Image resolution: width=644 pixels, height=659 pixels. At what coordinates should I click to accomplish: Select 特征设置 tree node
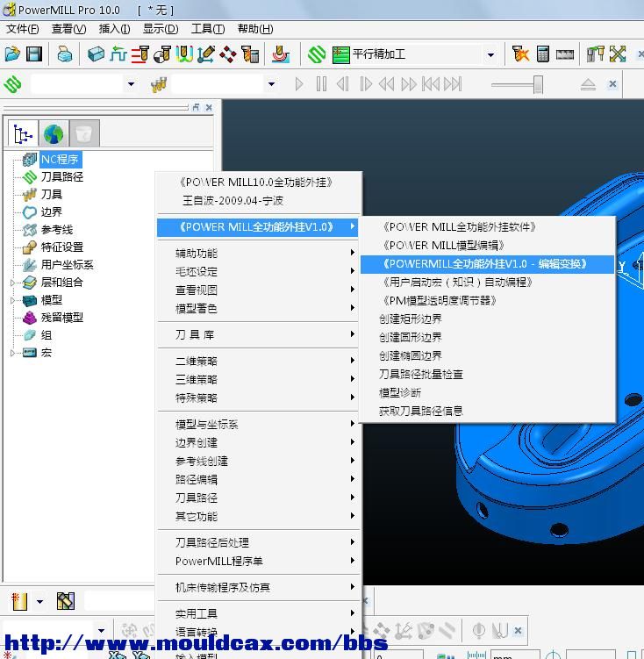click(61, 247)
